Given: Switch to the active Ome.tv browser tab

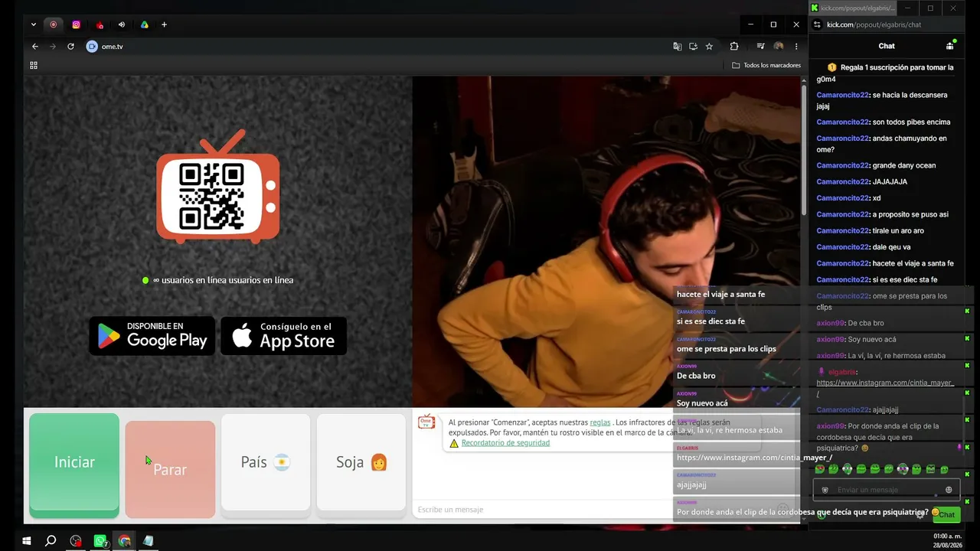Looking at the screenshot, I should pos(53,24).
